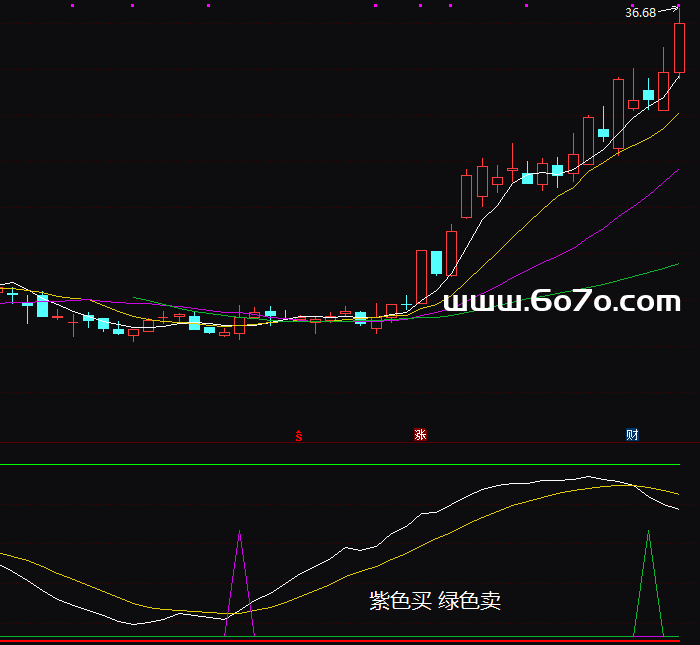700x645 pixels.
Task: Click the leftmost magenta dot at chart top
Action: 72,4
